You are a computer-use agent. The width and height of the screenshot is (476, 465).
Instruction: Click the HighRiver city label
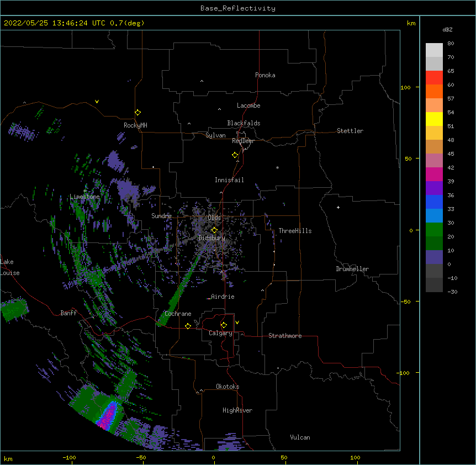pos(237,410)
